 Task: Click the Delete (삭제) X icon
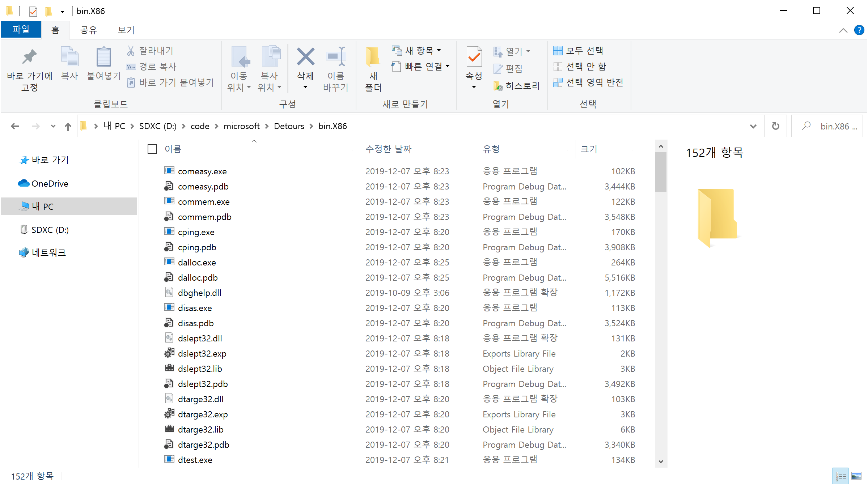(x=305, y=57)
